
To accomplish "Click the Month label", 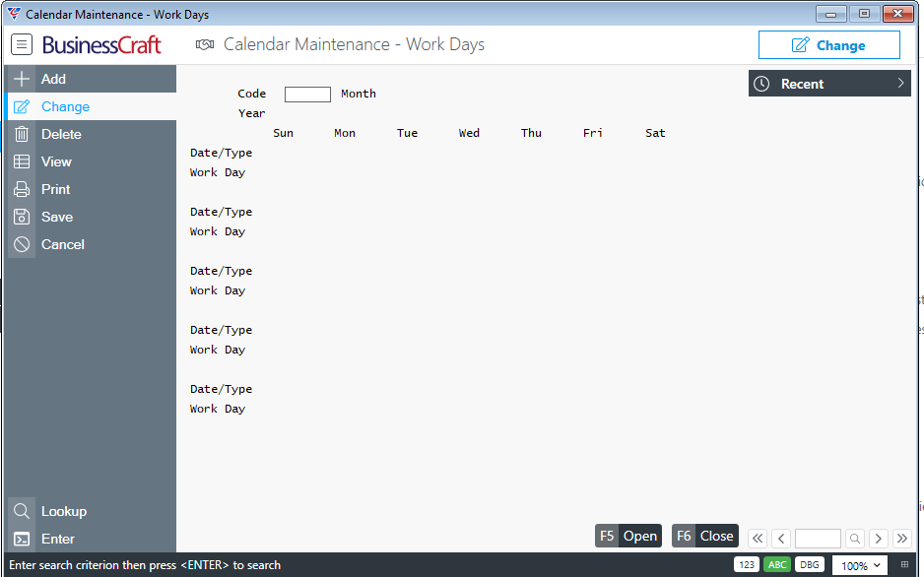I will [x=359, y=94].
